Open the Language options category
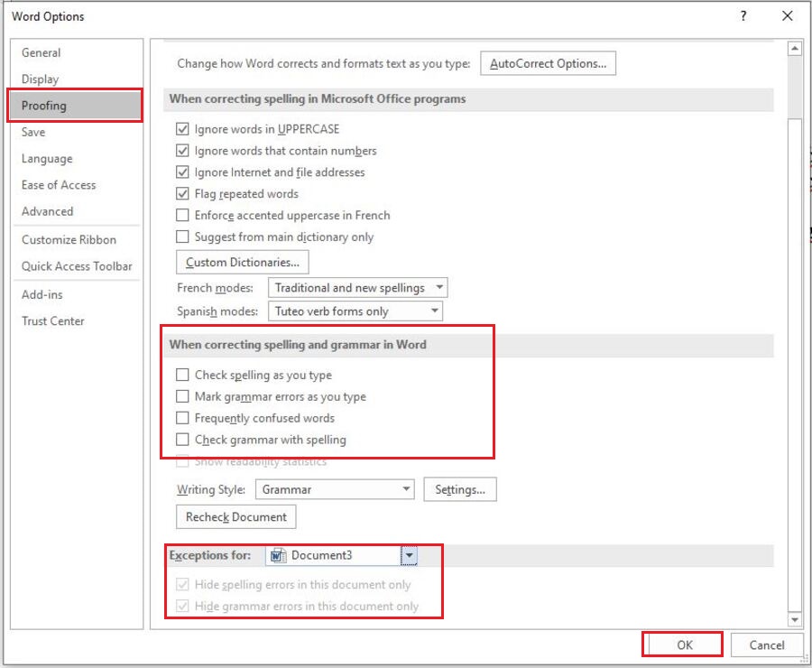812x668 pixels. 77,159
